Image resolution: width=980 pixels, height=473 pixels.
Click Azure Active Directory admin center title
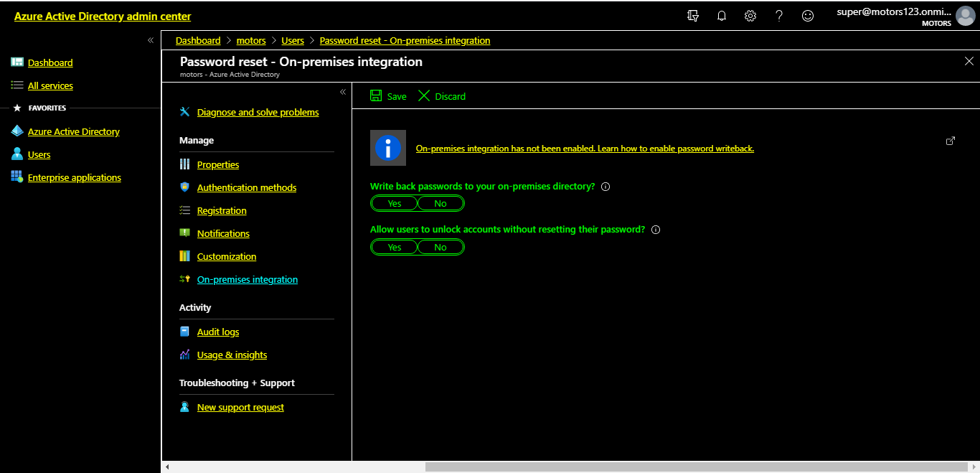[103, 16]
